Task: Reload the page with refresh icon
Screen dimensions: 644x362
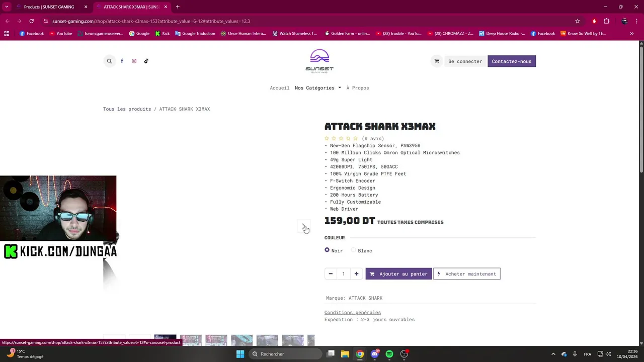Action: (x=31, y=21)
